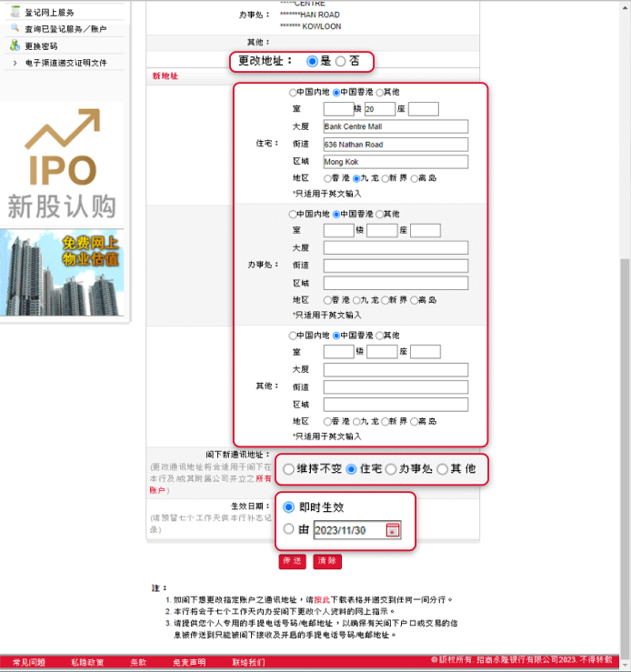Open 私隐政策 footer link
631x672 pixels.
tap(86, 663)
